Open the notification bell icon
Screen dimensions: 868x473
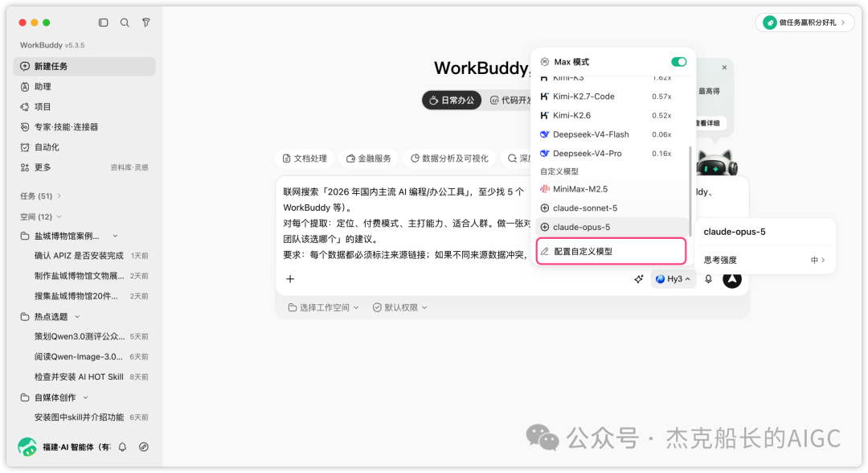pos(122,447)
